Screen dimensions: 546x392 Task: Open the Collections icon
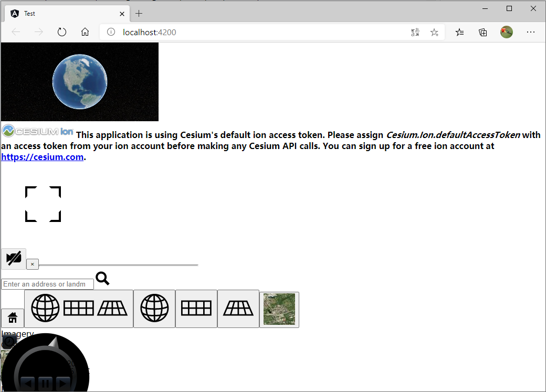tap(483, 33)
